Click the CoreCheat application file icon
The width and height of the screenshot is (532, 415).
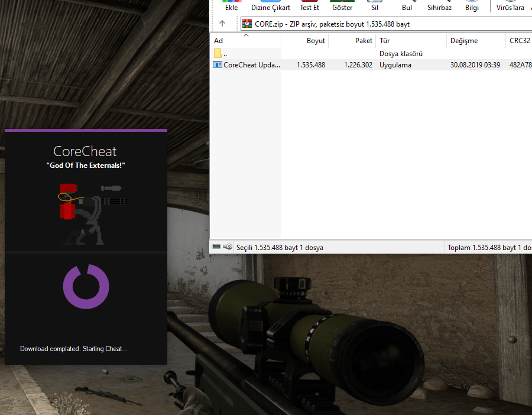(x=217, y=64)
